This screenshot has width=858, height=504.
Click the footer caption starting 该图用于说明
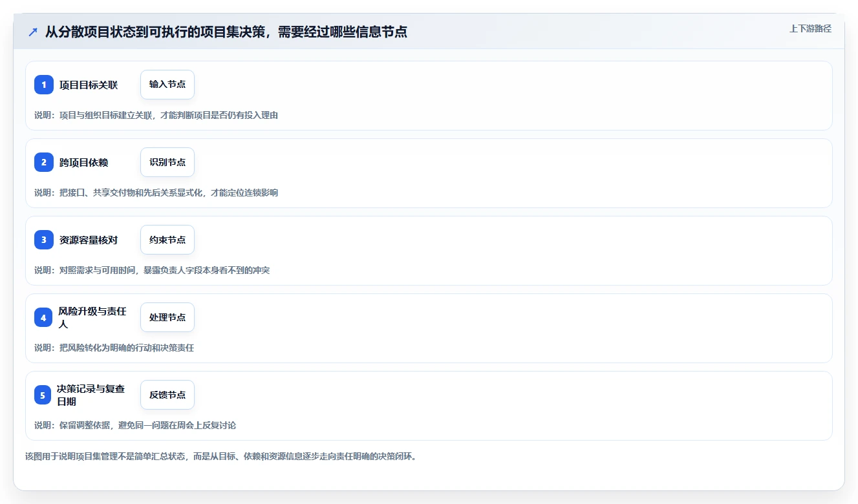click(221, 456)
